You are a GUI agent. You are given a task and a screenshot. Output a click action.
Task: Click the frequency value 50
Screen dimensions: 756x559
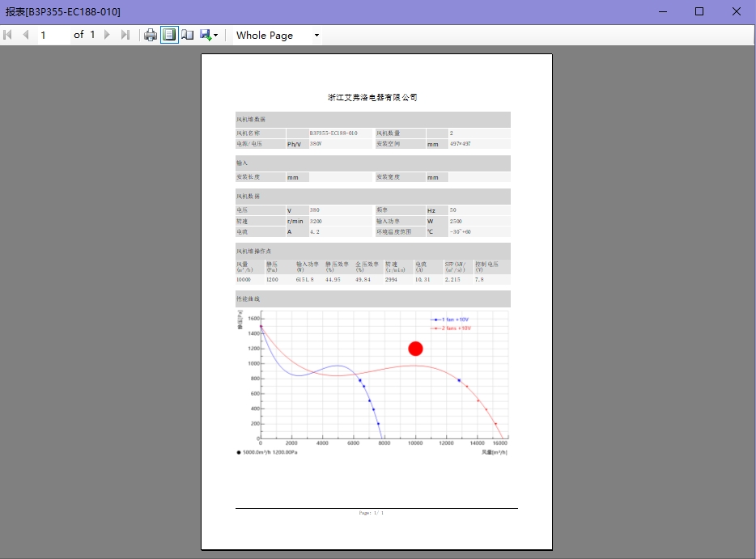pos(452,210)
